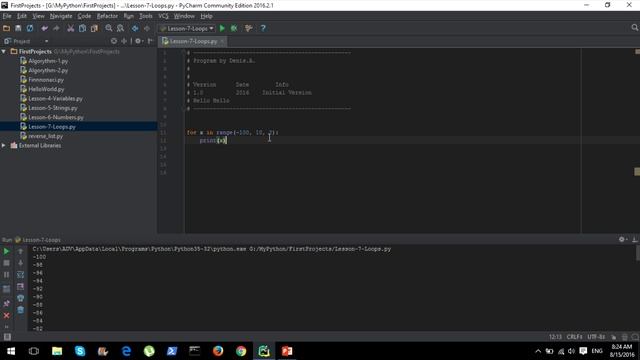Open Search Everywhere magnifier at top right

[634, 28]
